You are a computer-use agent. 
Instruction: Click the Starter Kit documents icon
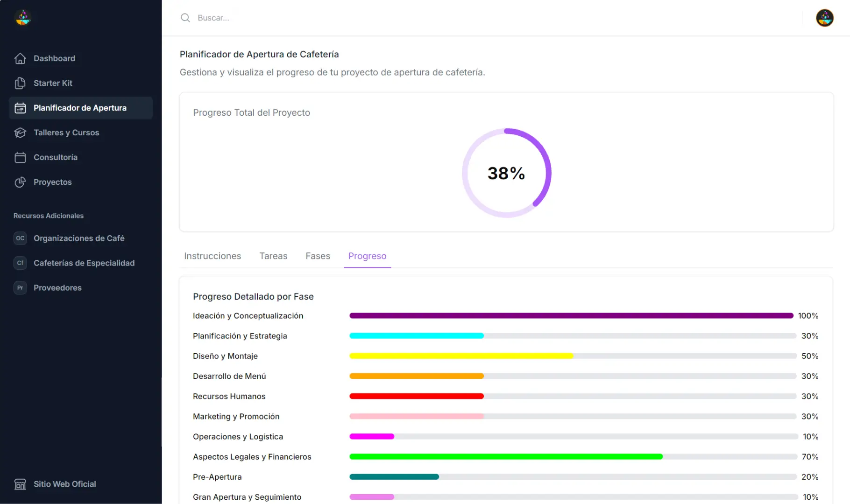pos(20,83)
